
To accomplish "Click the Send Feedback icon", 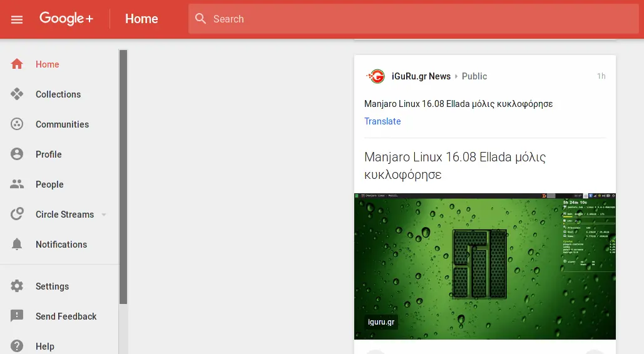I will [17, 316].
